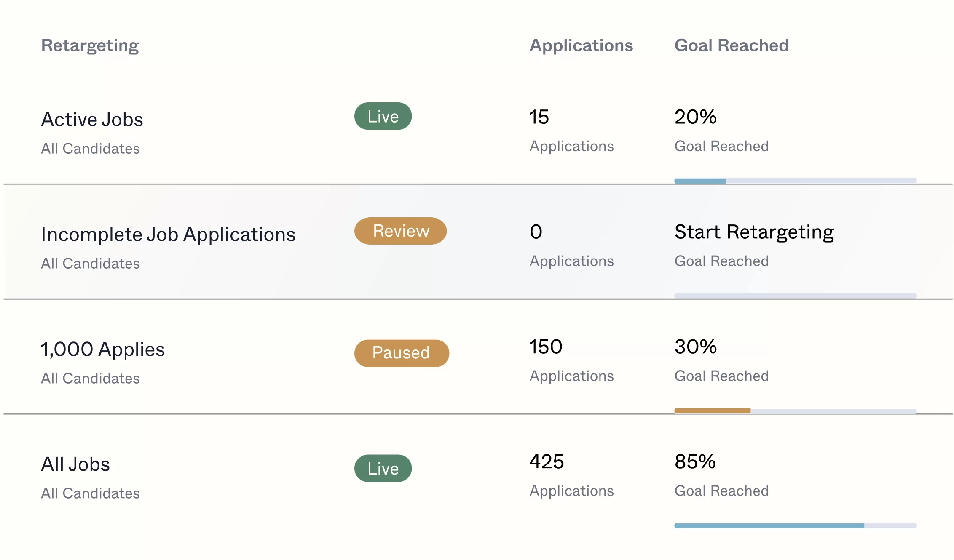Click the 85% goal reached value
Screen dimensions: 954x560
tap(695, 462)
